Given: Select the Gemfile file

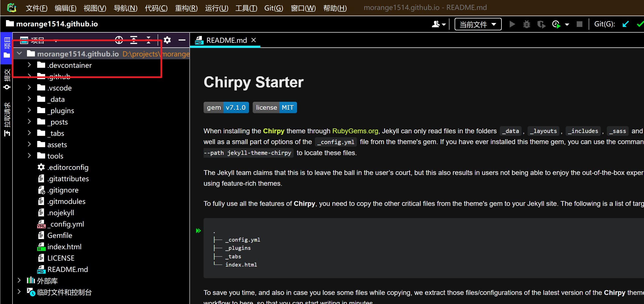Looking at the screenshot, I should 55,235.
